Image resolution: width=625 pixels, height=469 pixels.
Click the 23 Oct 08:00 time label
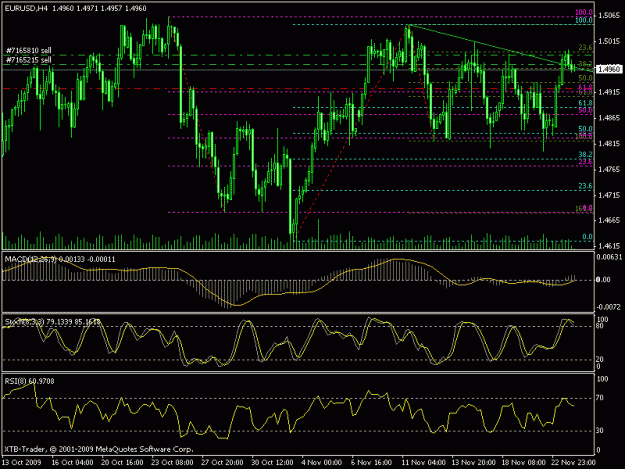[x=172, y=463]
